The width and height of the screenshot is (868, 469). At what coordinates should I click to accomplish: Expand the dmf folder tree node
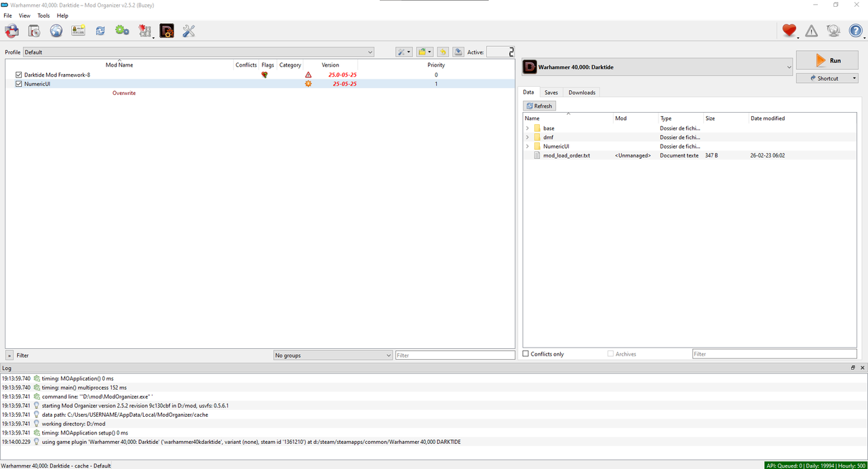pos(528,137)
